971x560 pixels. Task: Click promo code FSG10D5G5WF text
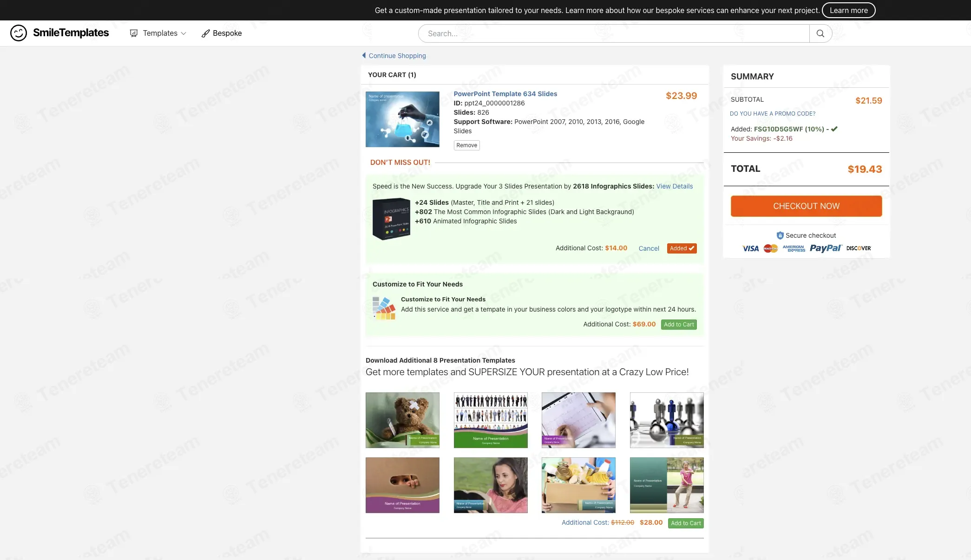[778, 129]
